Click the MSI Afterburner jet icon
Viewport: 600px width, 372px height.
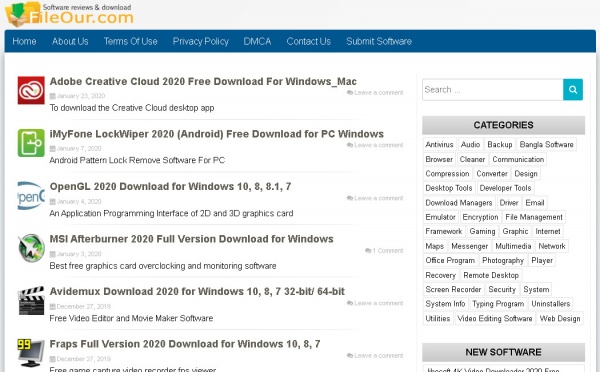(x=31, y=248)
